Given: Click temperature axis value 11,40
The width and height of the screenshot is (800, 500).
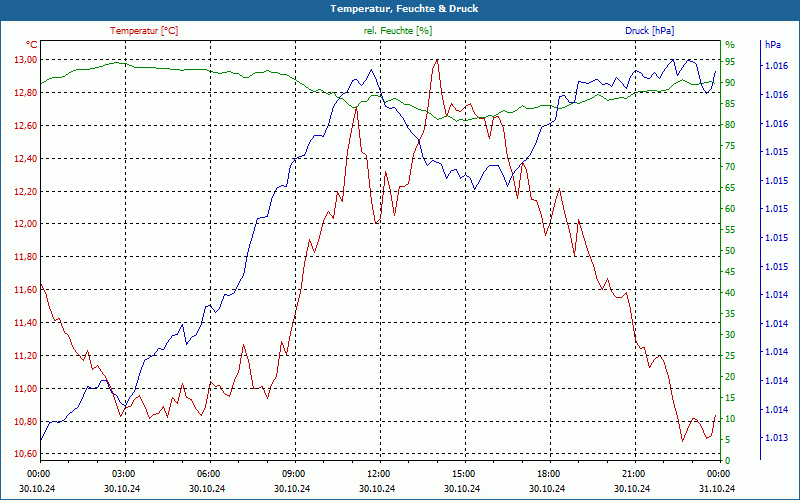Looking at the screenshot, I should tap(24, 322).
